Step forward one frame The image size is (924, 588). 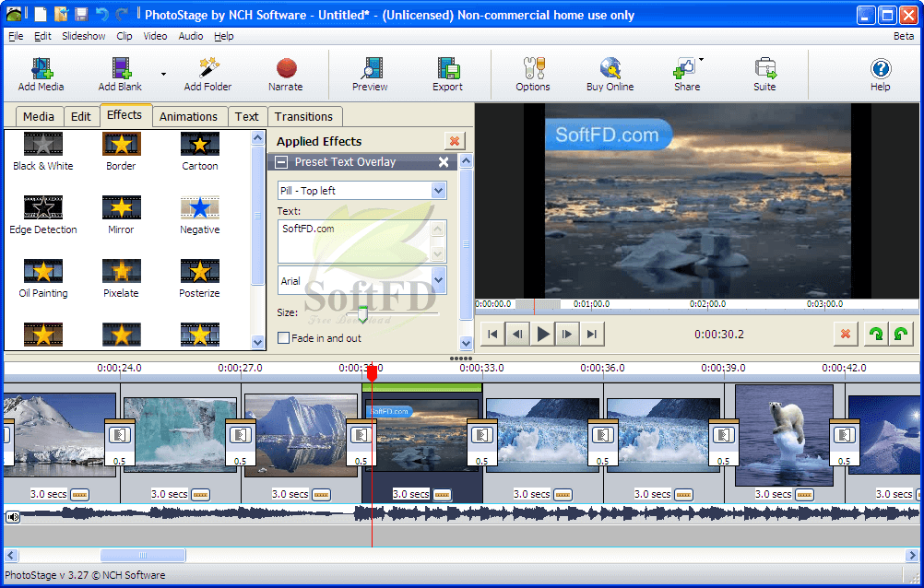coord(567,334)
